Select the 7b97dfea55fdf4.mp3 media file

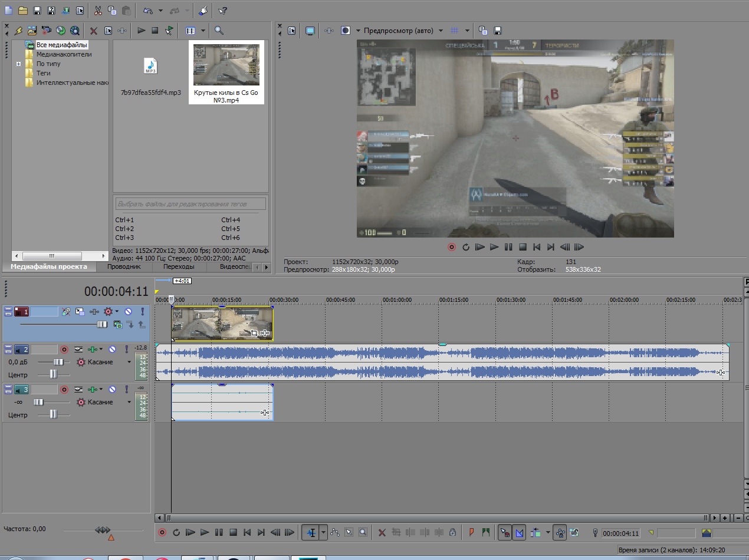pos(150,77)
